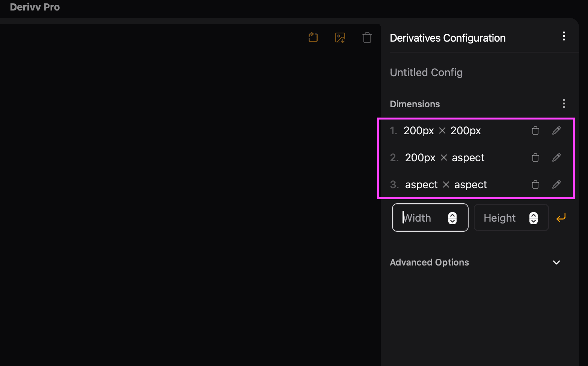Submit new dimension with the return arrow
This screenshot has width=588, height=366.
561,218
